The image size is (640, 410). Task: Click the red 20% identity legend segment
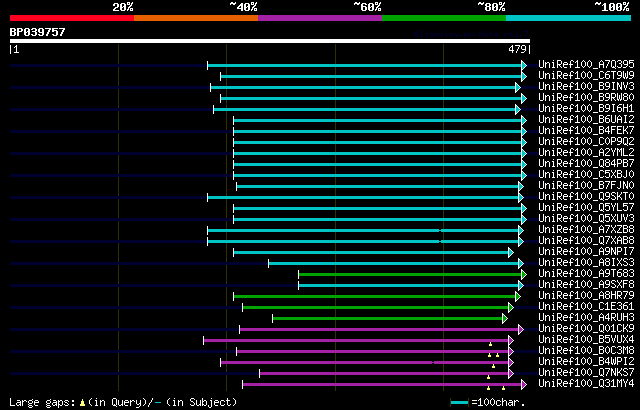[x=72, y=18]
